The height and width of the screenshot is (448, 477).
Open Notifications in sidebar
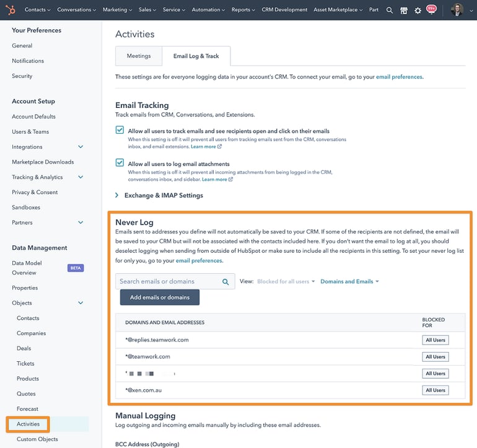[x=28, y=61]
